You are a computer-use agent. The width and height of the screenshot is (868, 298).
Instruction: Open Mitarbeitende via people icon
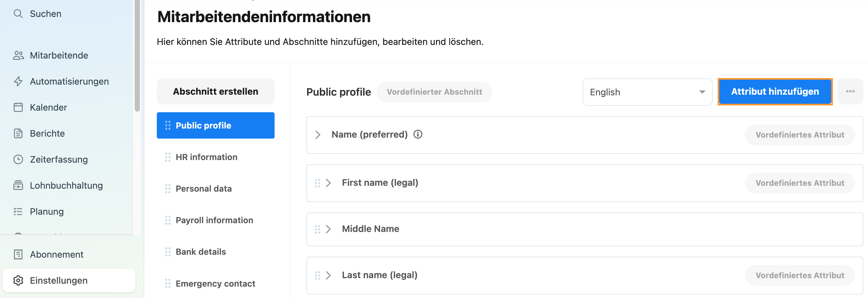18,55
